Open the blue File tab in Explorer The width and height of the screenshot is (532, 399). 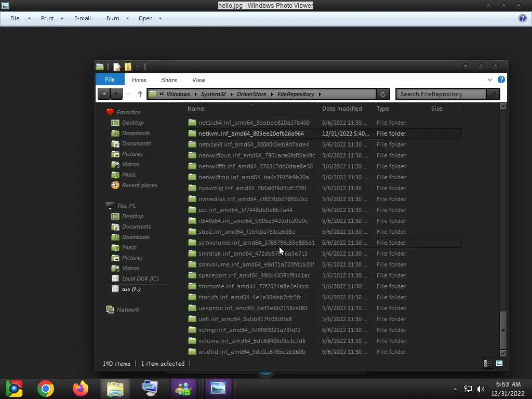(x=110, y=79)
